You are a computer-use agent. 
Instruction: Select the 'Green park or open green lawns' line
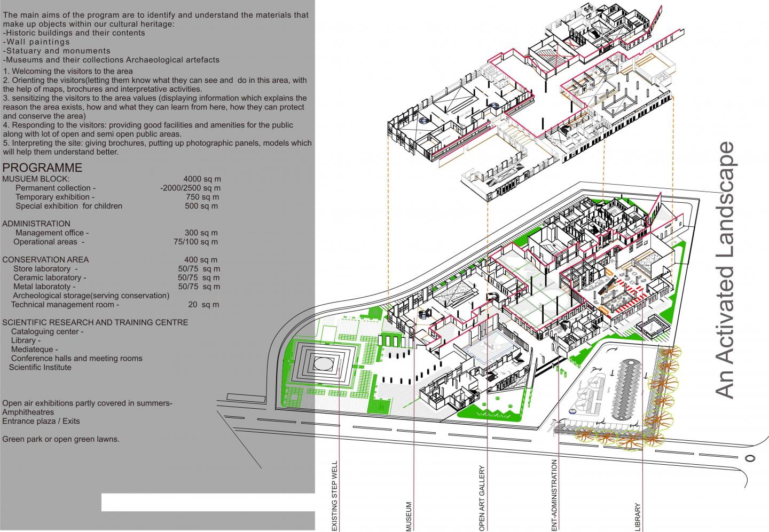(x=61, y=439)
